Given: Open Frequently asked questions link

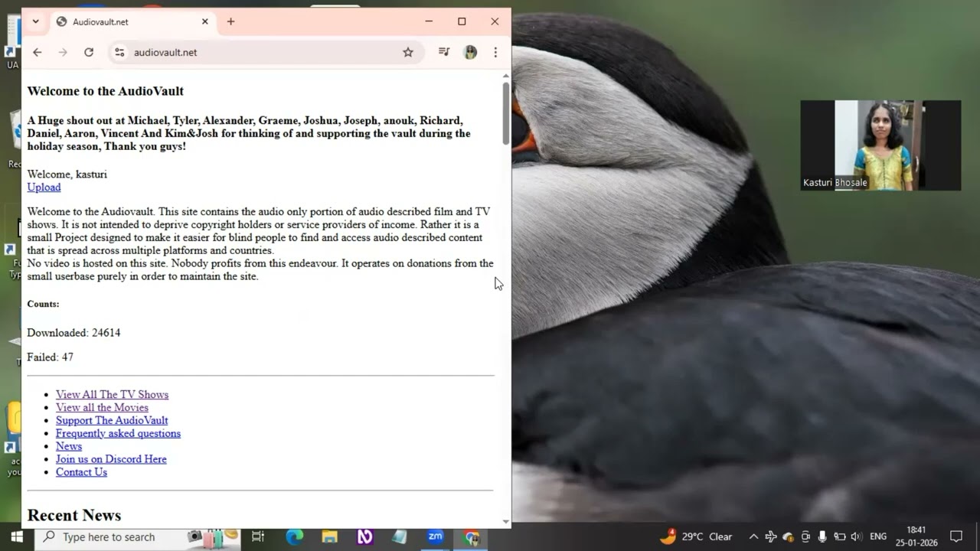Looking at the screenshot, I should 118,433.
